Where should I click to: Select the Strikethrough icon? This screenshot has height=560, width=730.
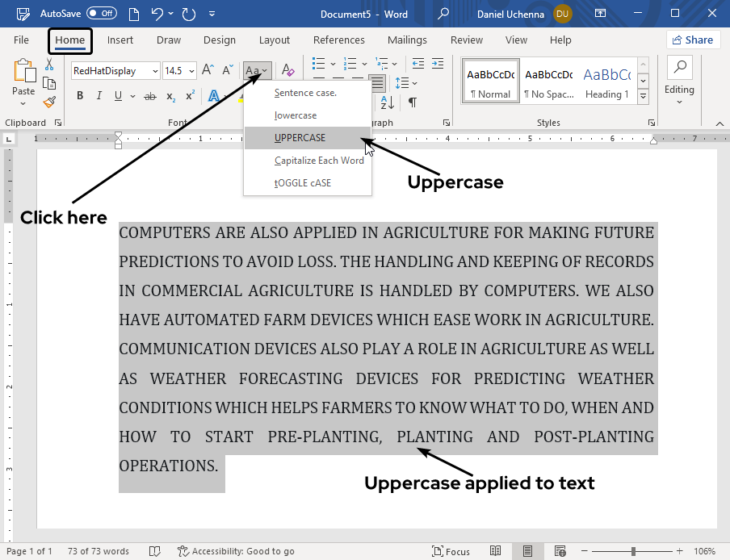click(149, 97)
